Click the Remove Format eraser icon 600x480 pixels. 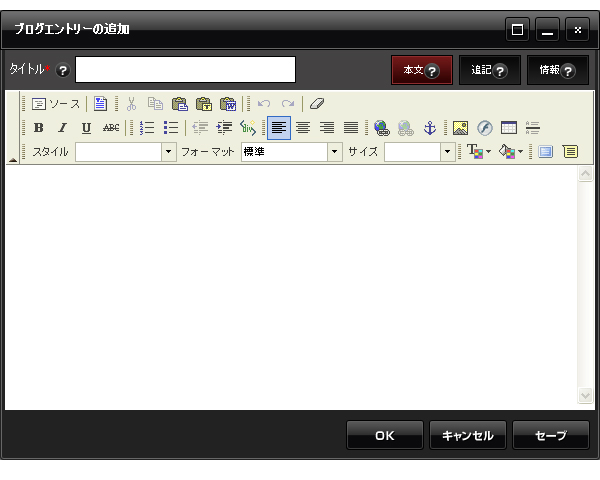[x=317, y=104]
